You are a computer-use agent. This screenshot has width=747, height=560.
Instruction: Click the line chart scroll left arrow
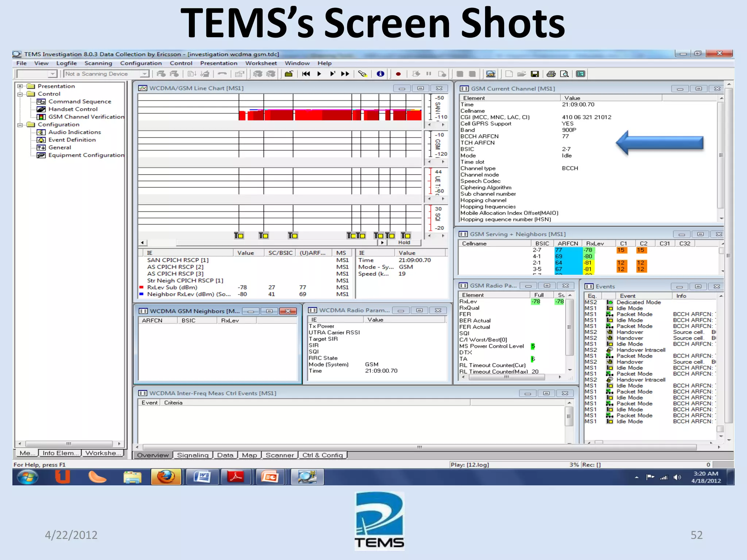[x=143, y=242]
